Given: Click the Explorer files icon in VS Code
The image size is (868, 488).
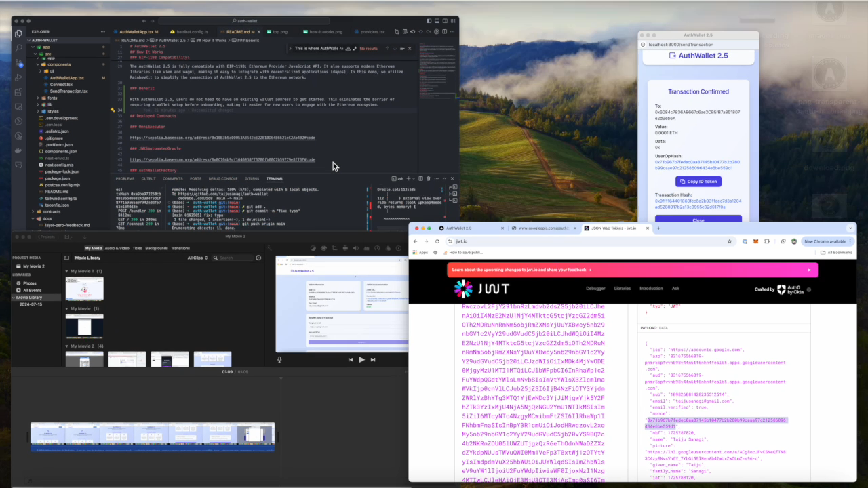Looking at the screenshot, I should (x=18, y=33).
